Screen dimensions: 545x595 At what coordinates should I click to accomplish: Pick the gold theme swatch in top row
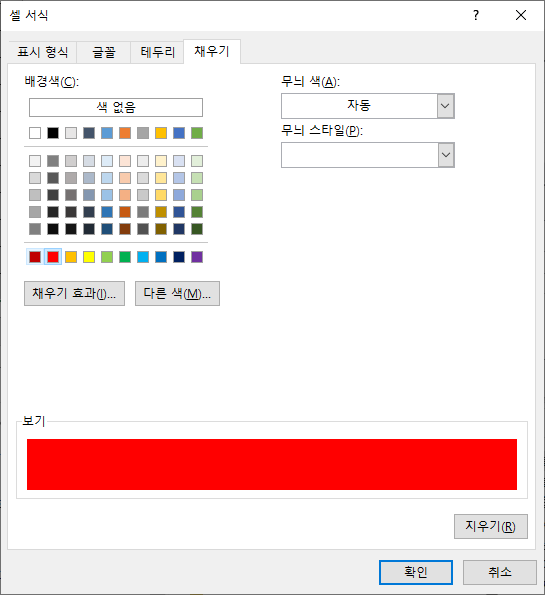point(161,133)
